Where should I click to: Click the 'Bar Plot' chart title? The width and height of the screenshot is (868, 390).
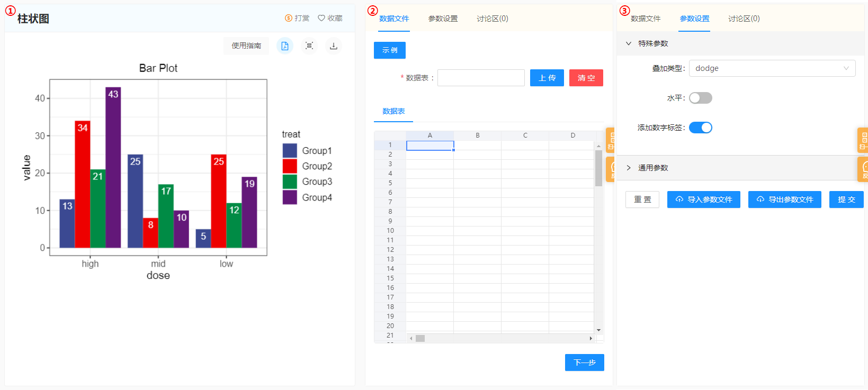tap(158, 68)
